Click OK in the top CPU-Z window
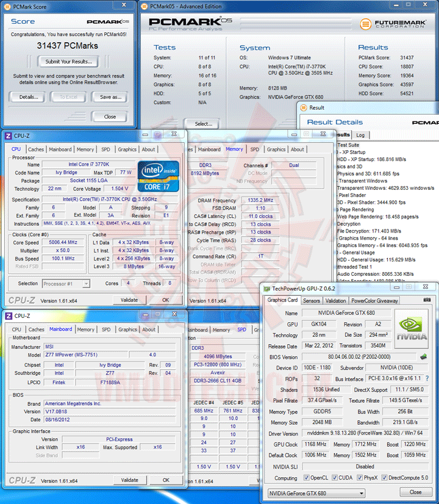This screenshot has width=439, height=504. (x=165, y=300)
